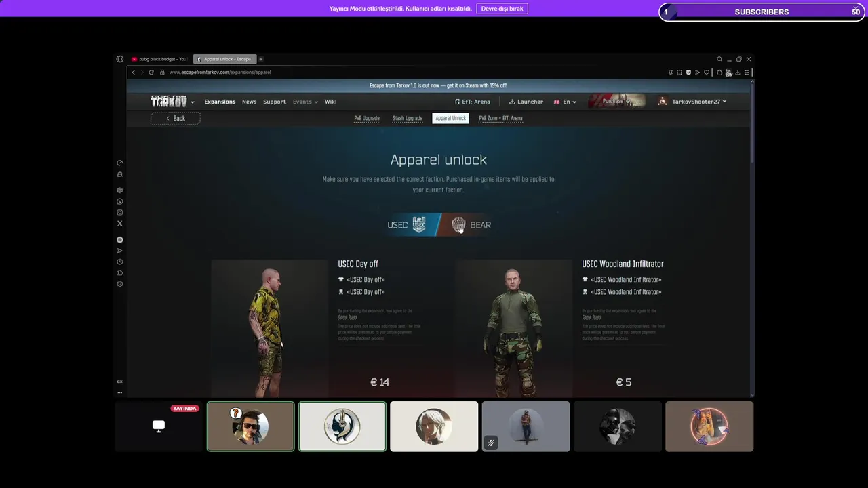This screenshot has width=868, height=488.
Task: Open the TarkovShooter27 account dropdown
Action: pyautogui.click(x=692, y=102)
